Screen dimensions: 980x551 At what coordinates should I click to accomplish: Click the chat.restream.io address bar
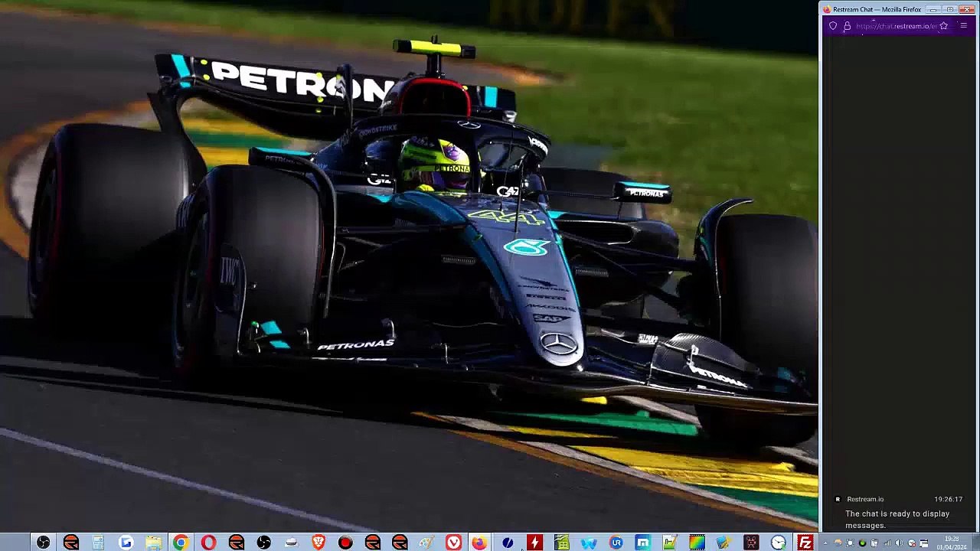point(896,26)
